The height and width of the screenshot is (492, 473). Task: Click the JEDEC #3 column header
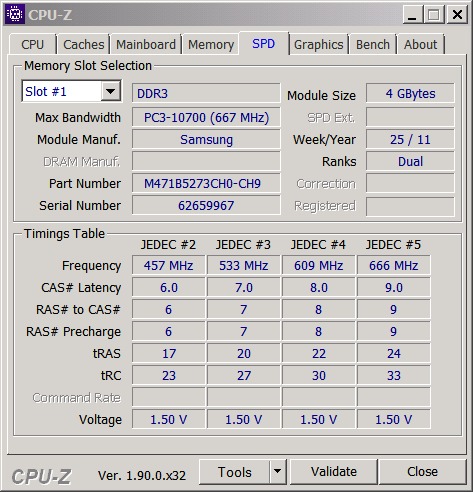[x=243, y=245]
